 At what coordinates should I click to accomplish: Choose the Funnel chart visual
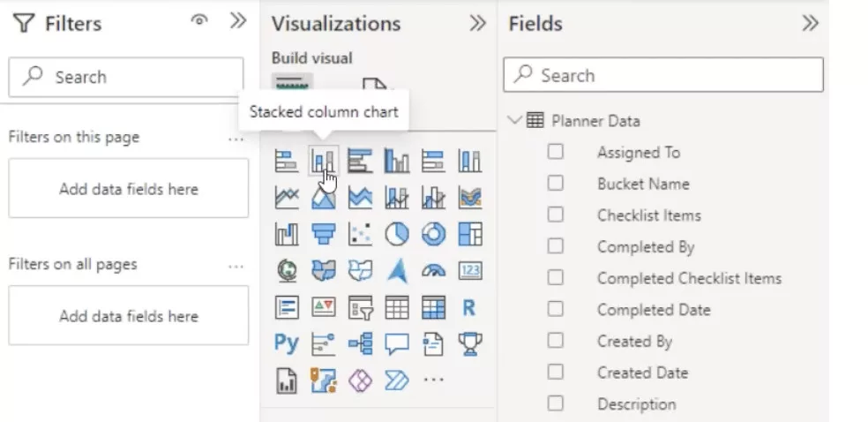(x=323, y=234)
